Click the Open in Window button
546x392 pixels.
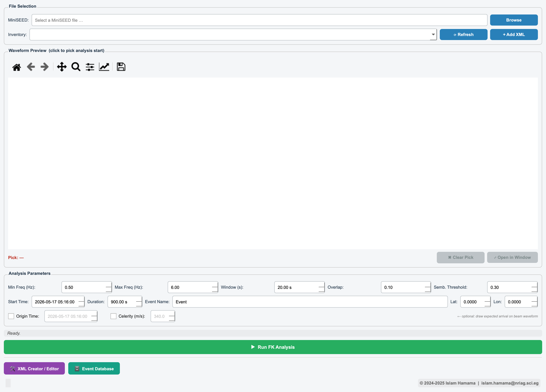tap(512, 258)
